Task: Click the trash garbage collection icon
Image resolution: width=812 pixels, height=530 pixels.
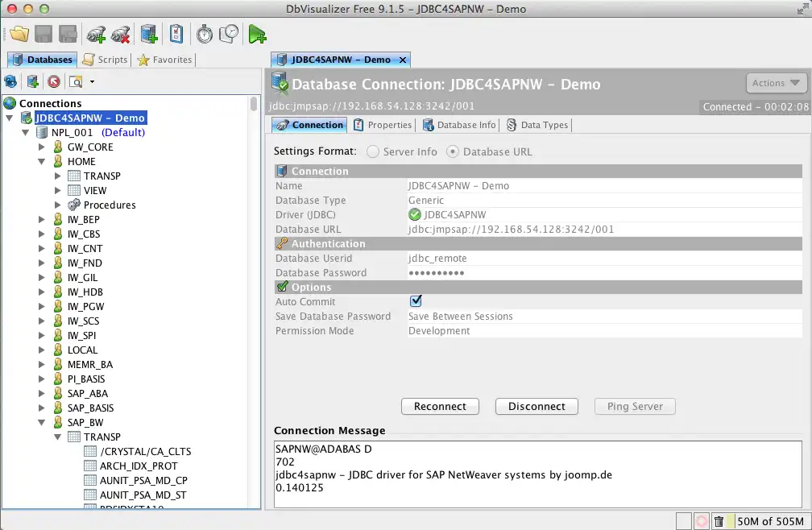Action: (719, 521)
